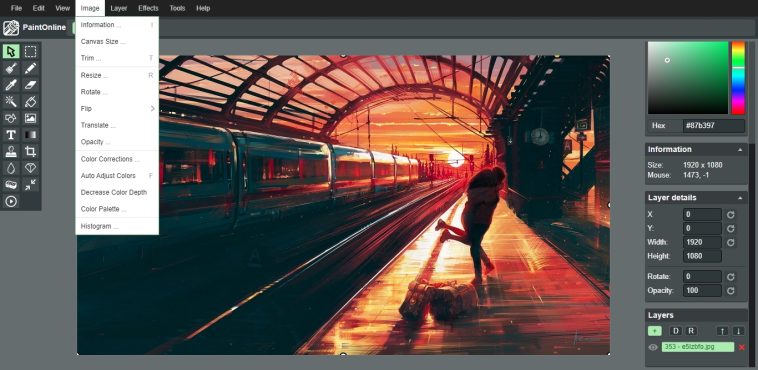The image size is (758, 370).
Task: Select the Shapes tool
Action: [11, 118]
